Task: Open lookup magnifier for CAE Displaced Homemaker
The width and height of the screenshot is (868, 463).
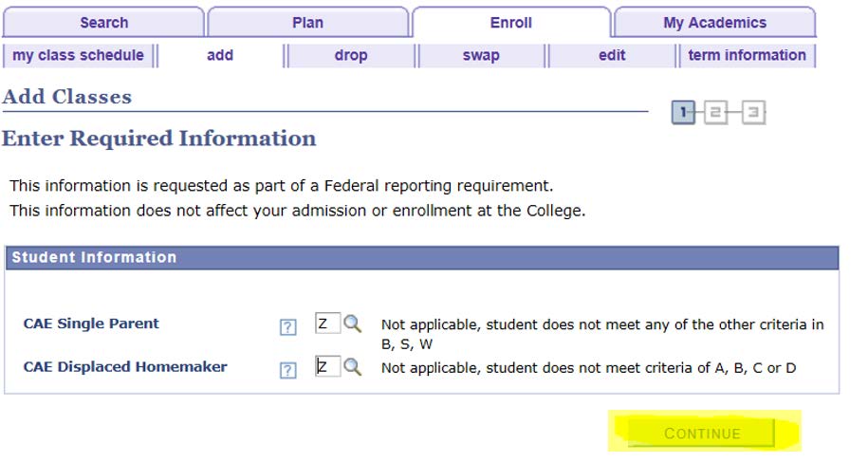Action: pos(353,367)
